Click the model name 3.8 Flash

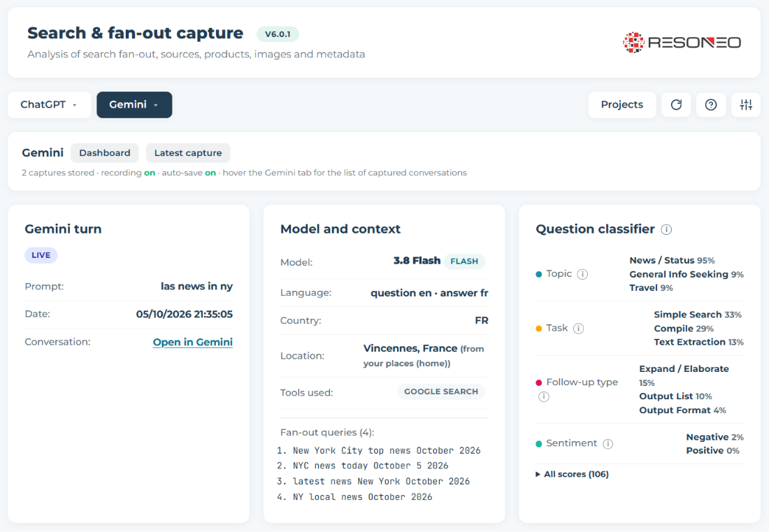(x=417, y=260)
